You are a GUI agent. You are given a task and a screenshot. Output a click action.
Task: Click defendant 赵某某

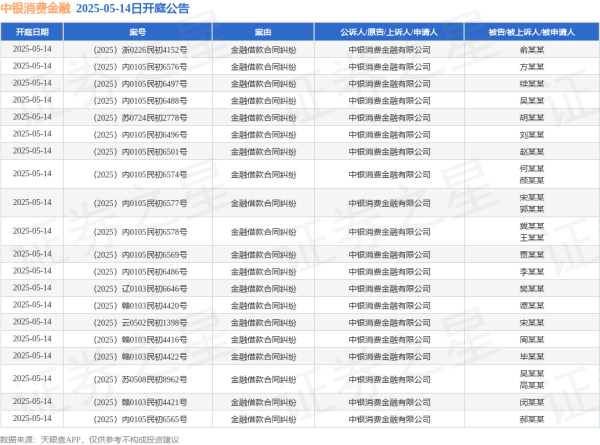(x=532, y=152)
